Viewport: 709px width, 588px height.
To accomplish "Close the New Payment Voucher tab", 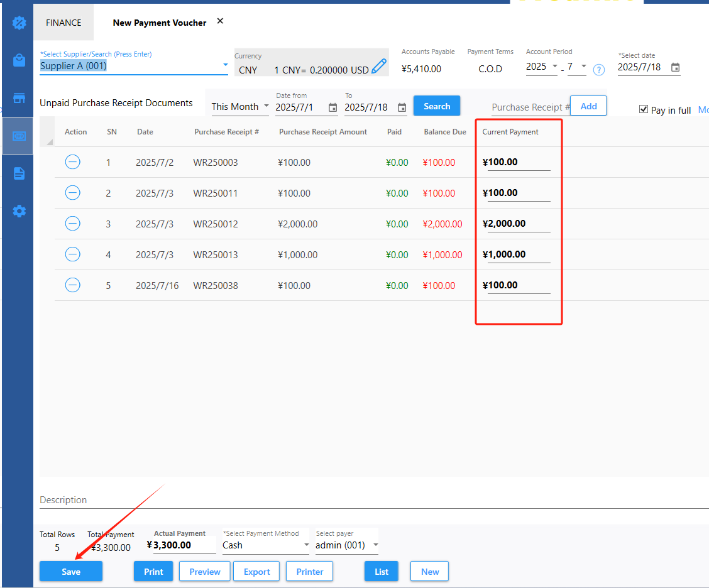I will coord(220,21).
